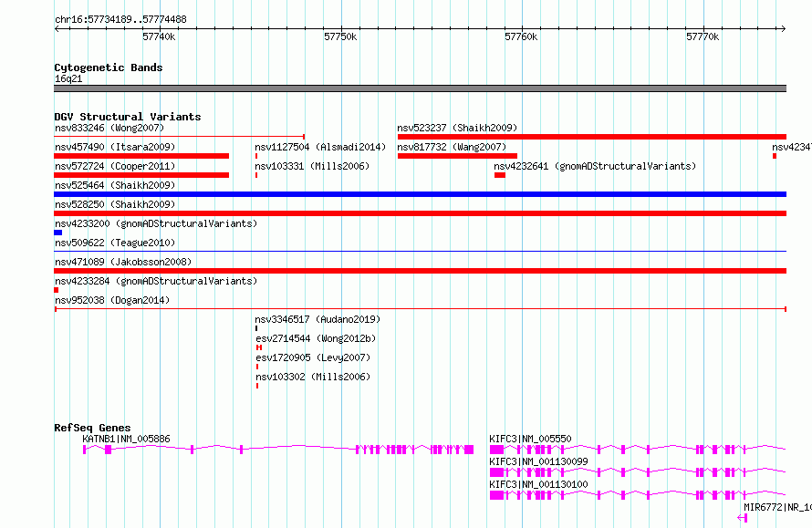The image size is (812, 528).
Task: Click the MIR6772 gene label
Action: tap(778, 507)
